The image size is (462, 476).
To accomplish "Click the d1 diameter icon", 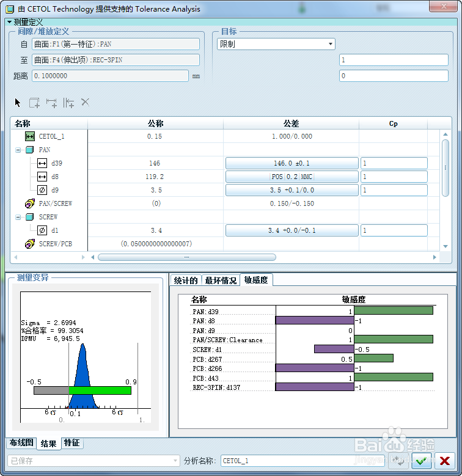I will (42, 230).
